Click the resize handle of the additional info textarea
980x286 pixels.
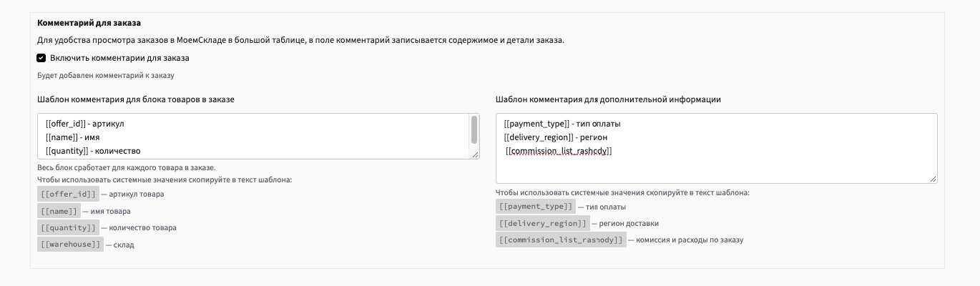pyautogui.click(x=933, y=179)
